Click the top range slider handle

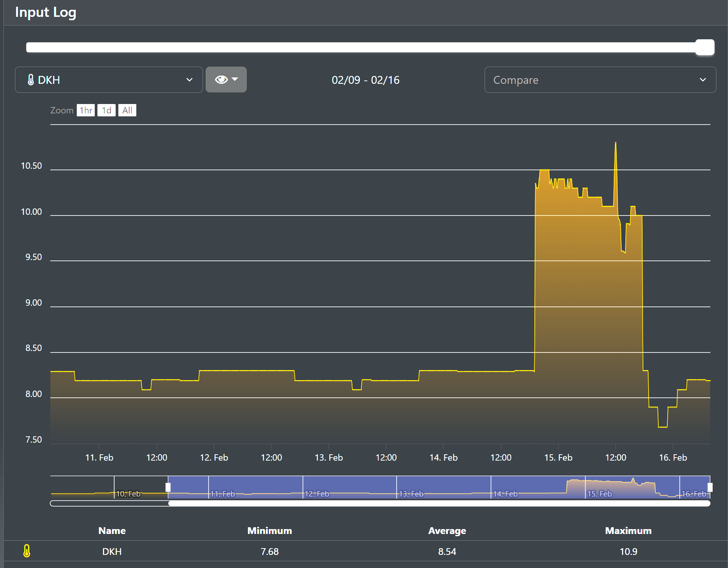(704, 48)
